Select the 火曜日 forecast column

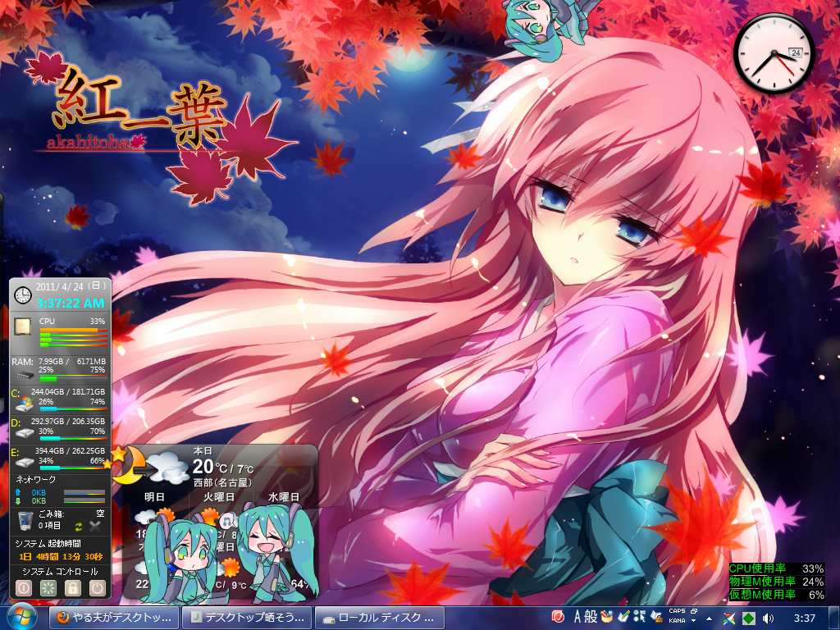(x=219, y=497)
